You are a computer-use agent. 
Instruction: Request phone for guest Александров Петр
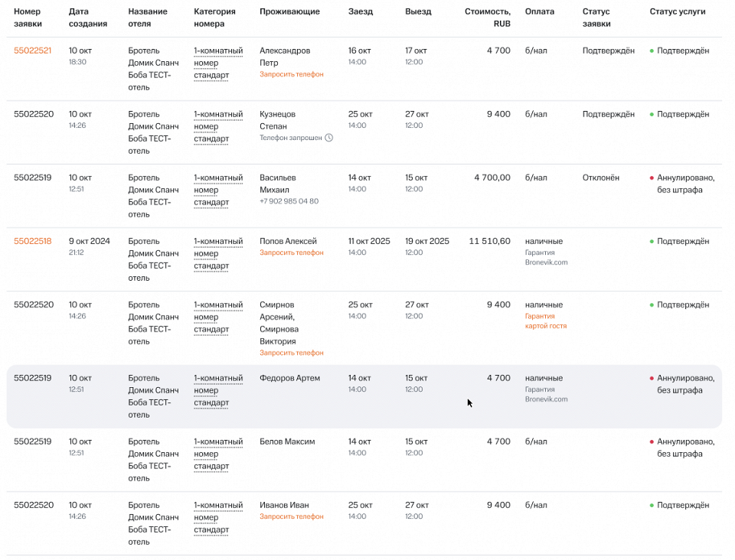(291, 74)
